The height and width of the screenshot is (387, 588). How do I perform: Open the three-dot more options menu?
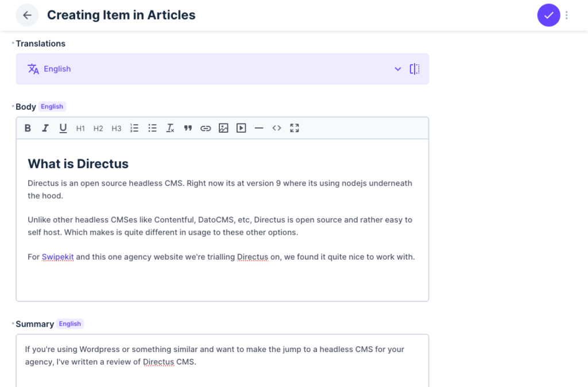click(567, 16)
